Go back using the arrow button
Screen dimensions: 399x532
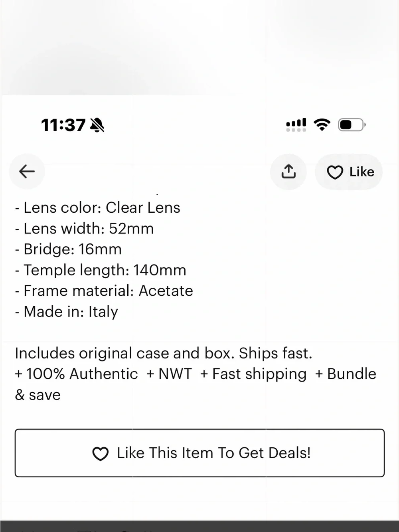(27, 172)
